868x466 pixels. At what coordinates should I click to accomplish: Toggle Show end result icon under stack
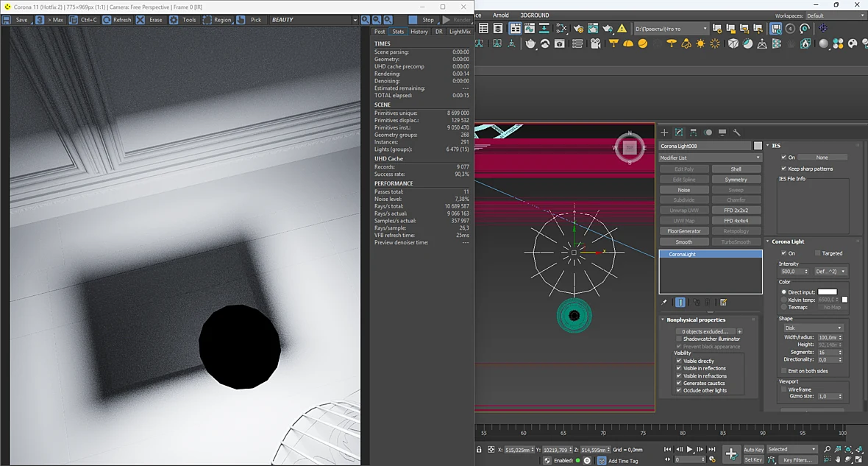[680, 302]
